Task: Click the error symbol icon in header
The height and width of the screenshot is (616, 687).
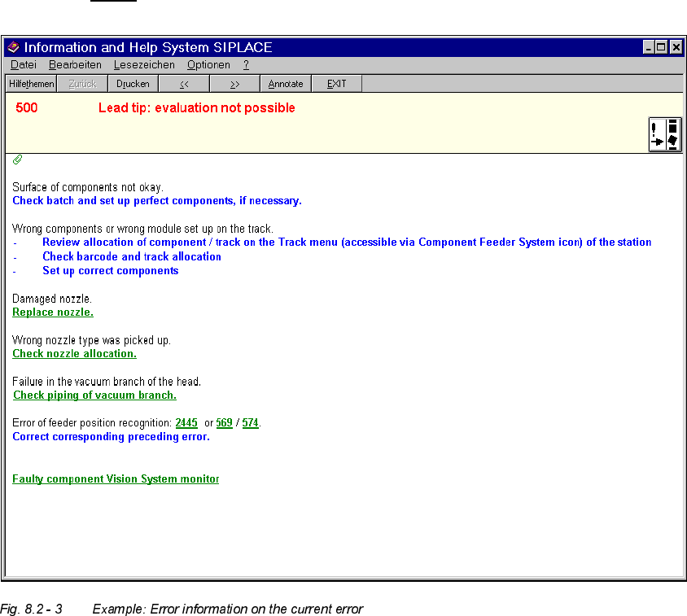Action: pyautogui.click(x=665, y=134)
